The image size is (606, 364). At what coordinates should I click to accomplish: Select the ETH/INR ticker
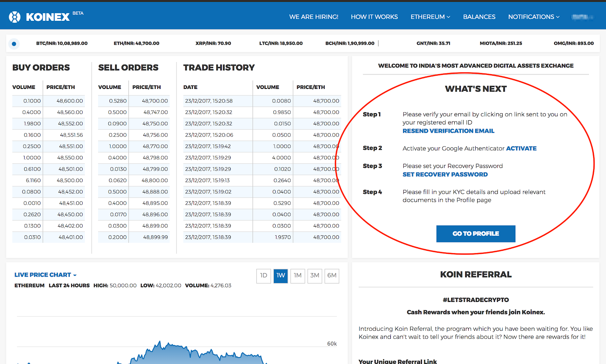(136, 44)
